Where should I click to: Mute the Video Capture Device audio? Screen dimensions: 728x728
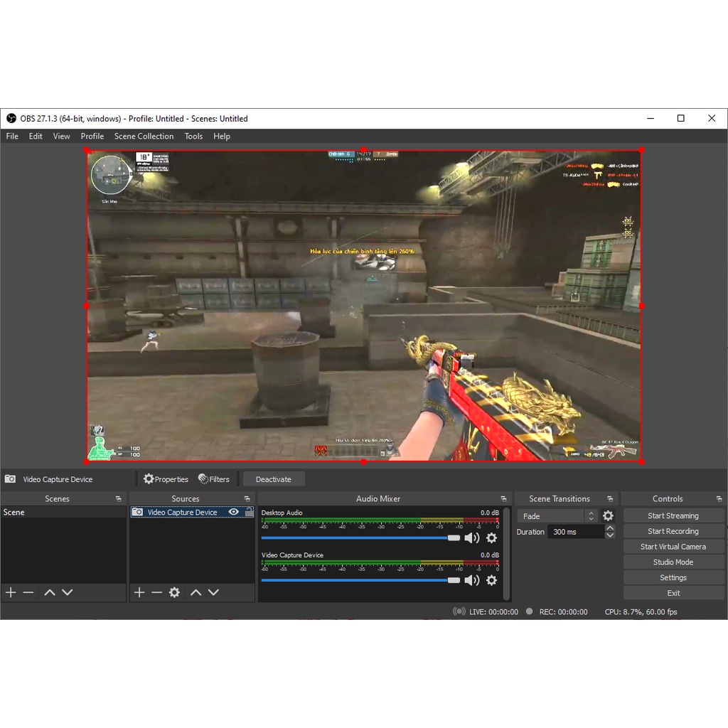tap(471, 580)
